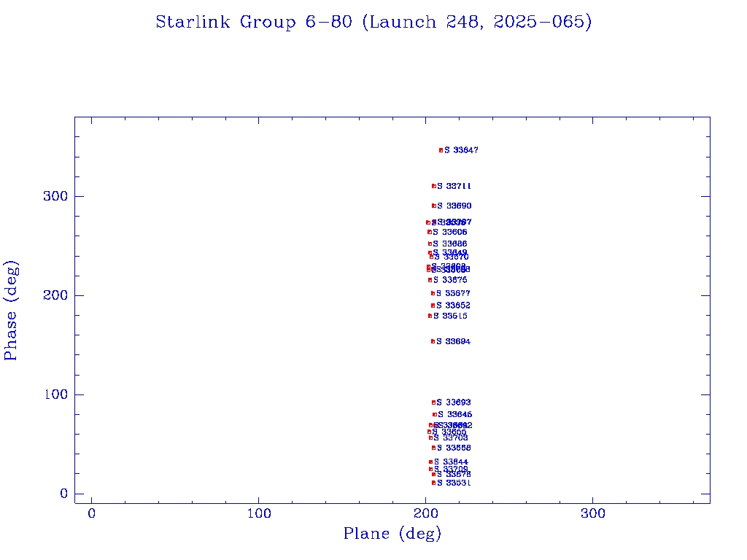Viewport: 747px width, 560px height.
Task: Click the data label "S 33693"
Action: 454,402
